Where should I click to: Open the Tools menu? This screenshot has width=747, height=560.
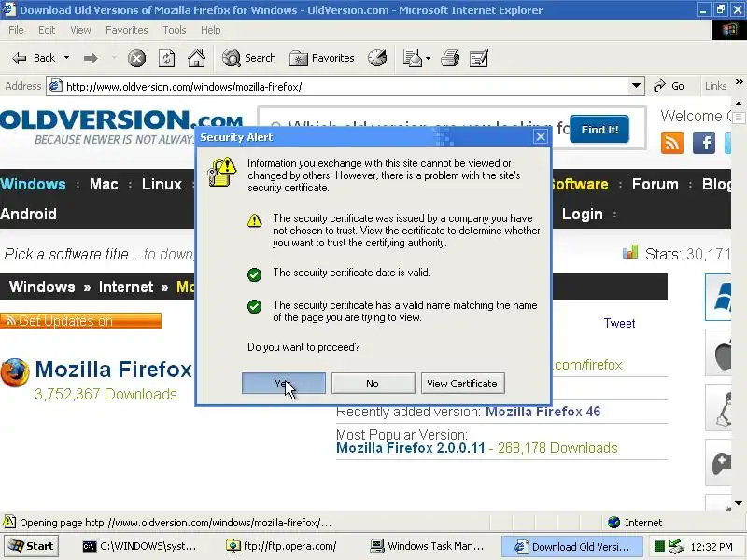click(175, 30)
